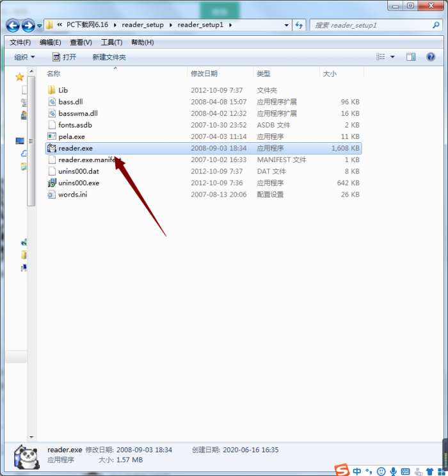
Task: Click the magnifier search icon
Action: (436, 25)
